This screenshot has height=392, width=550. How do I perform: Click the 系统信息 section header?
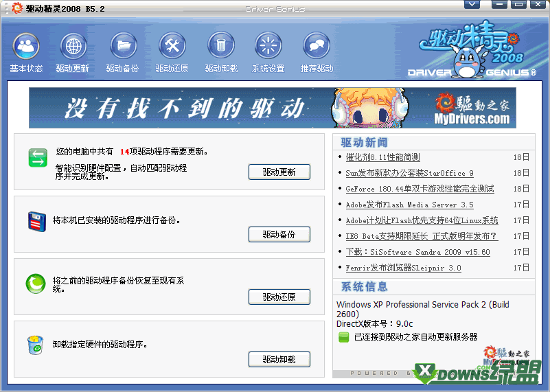364,286
